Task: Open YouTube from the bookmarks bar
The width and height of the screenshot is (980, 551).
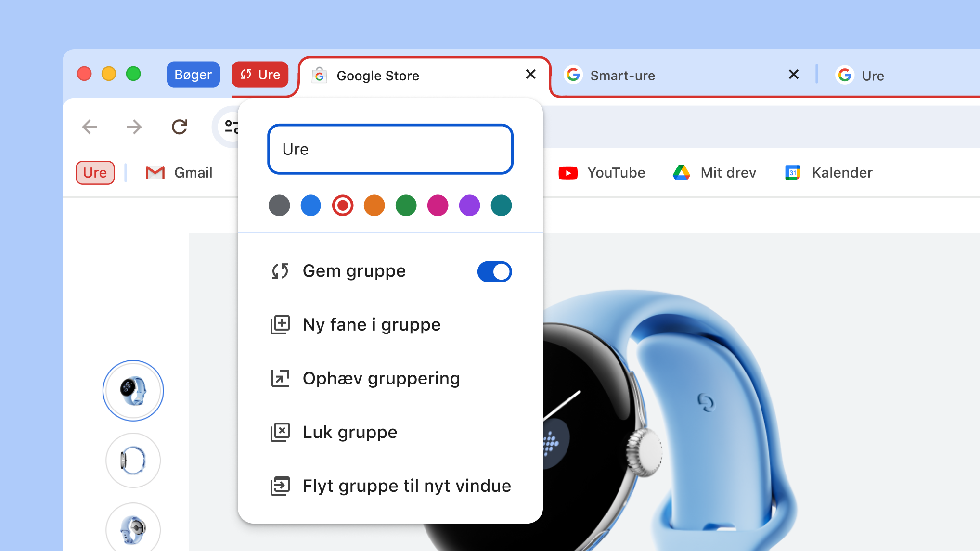Action: [x=602, y=172]
